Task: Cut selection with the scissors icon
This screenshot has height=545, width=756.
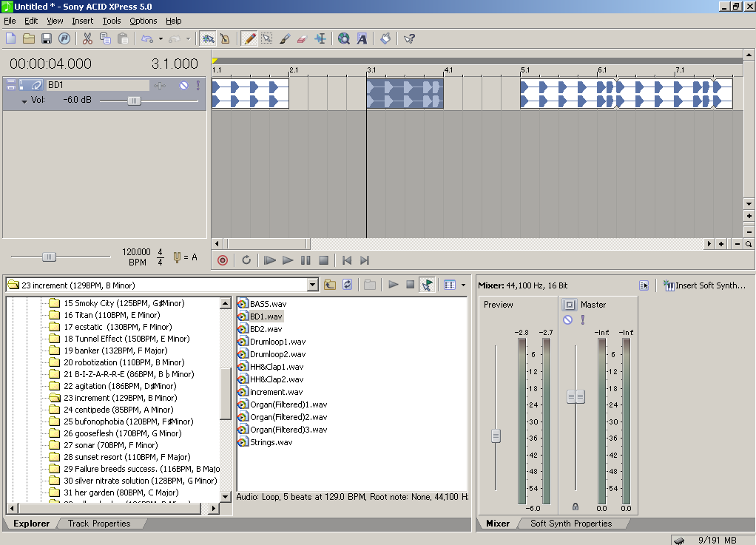Action: pyautogui.click(x=87, y=38)
